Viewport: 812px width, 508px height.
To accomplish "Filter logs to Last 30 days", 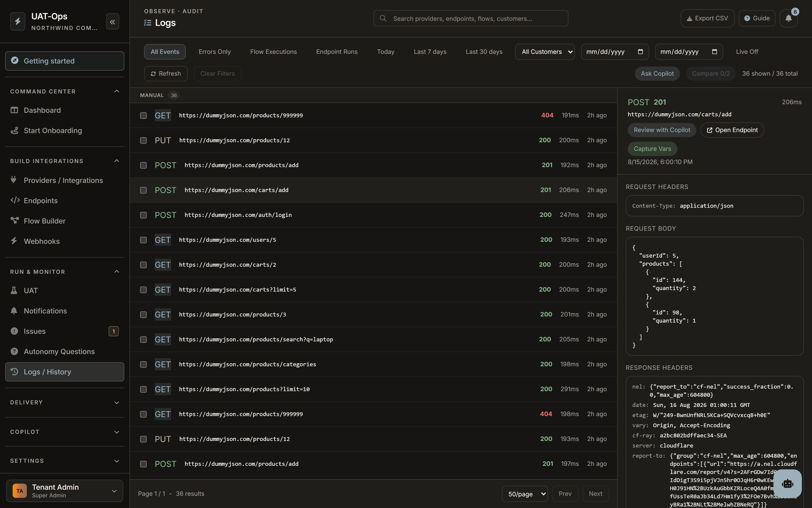I will coord(484,52).
